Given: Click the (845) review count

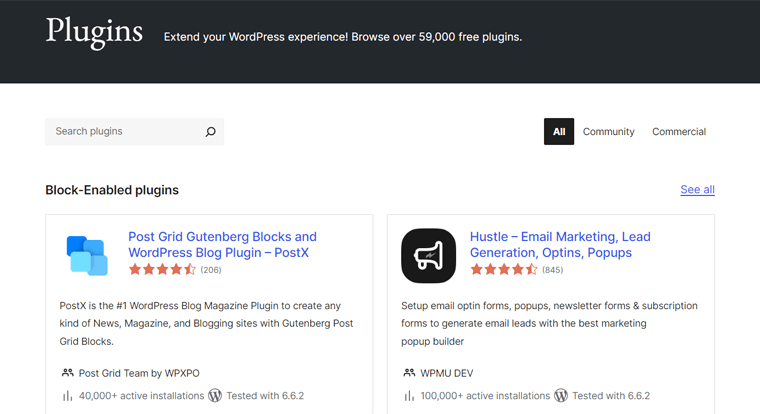Looking at the screenshot, I should (x=553, y=270).
